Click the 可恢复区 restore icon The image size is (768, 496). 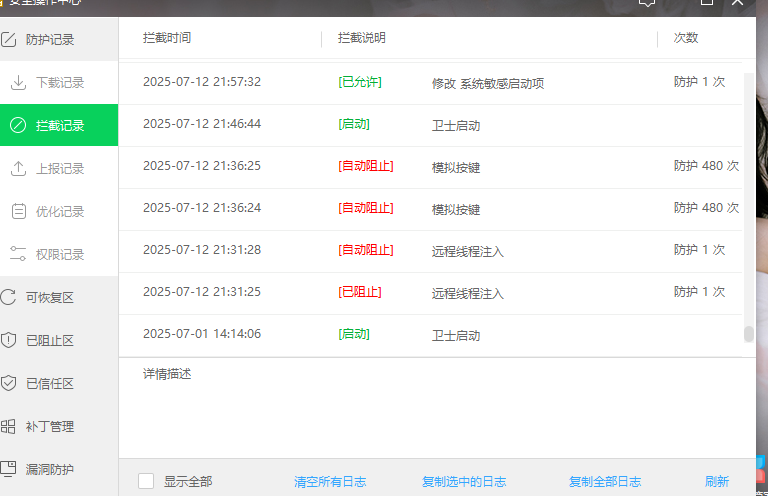(9, 297)
